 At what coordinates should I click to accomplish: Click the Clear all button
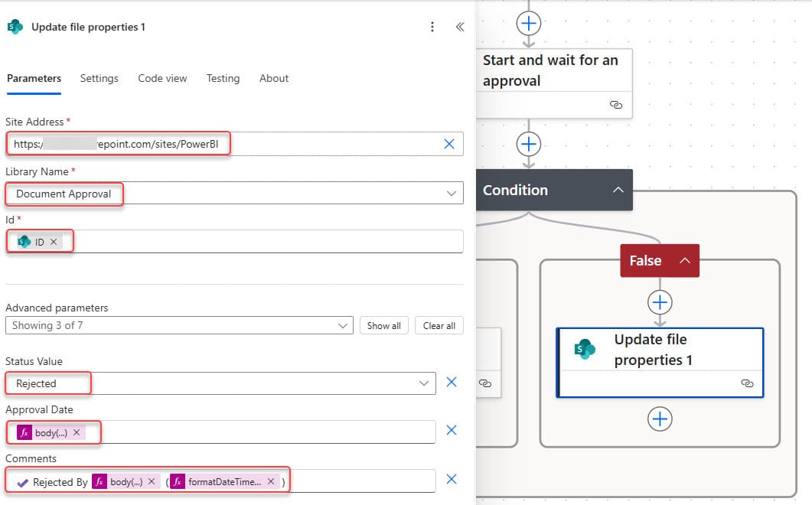439,325
